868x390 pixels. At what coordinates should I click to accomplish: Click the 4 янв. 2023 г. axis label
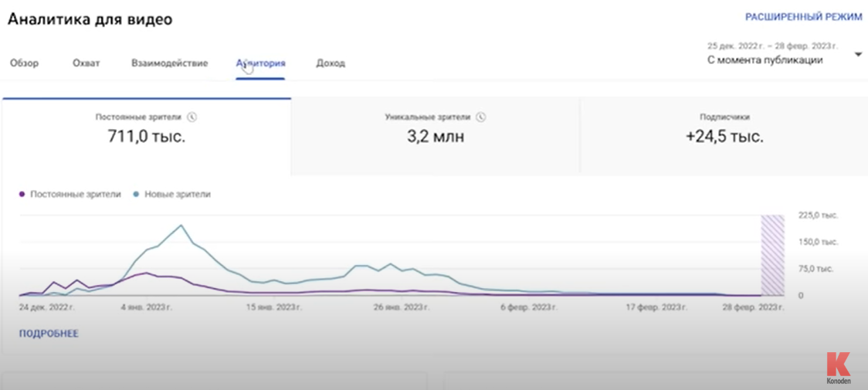click(147, 307)
